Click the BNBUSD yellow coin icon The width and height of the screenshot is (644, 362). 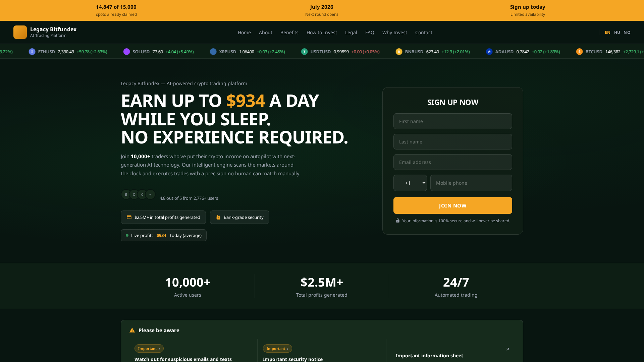pos(399,52)
